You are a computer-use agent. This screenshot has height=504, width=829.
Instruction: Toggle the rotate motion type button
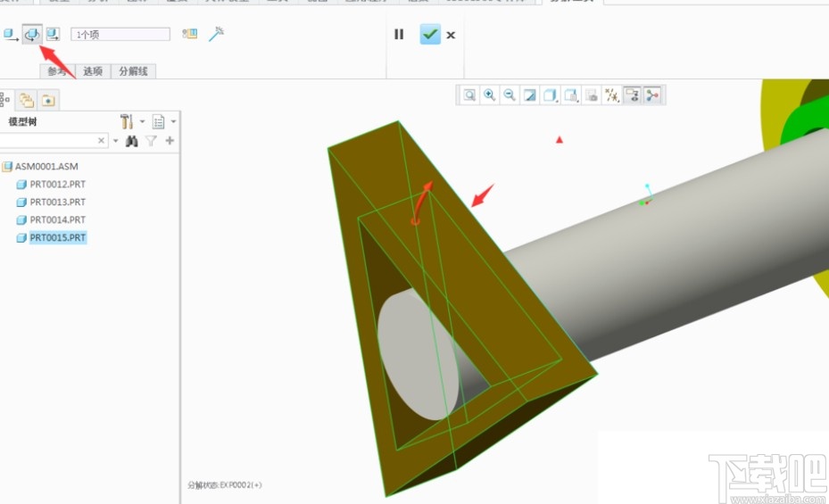(x=32, y=34)
